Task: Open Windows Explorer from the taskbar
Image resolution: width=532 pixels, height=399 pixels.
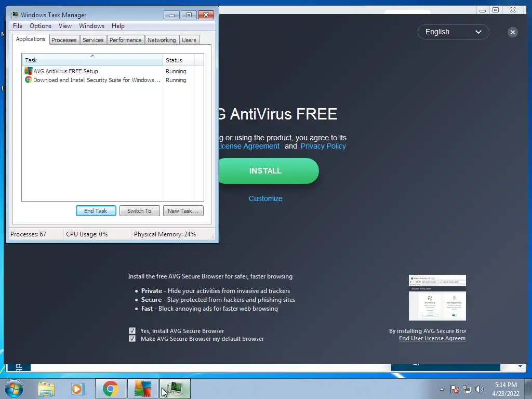Action: pyautogui.click(x=46, y=389)
